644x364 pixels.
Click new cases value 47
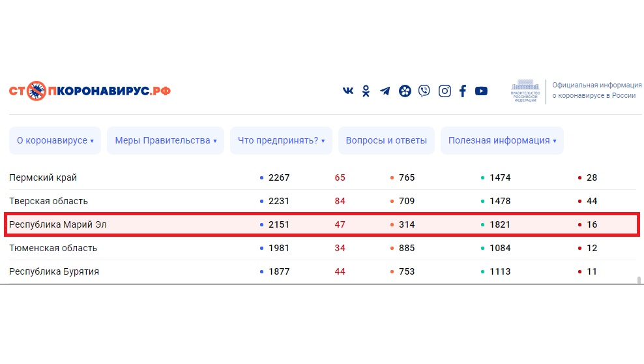click(x=340, y=224)
